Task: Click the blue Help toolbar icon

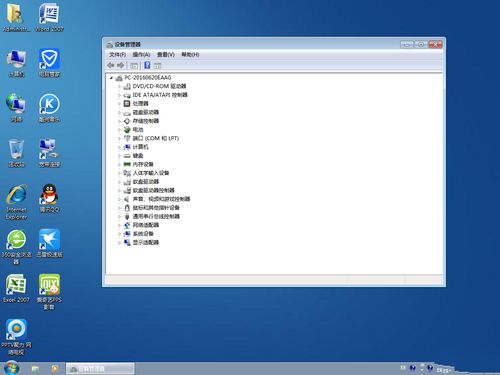Action: click(147, 65)
